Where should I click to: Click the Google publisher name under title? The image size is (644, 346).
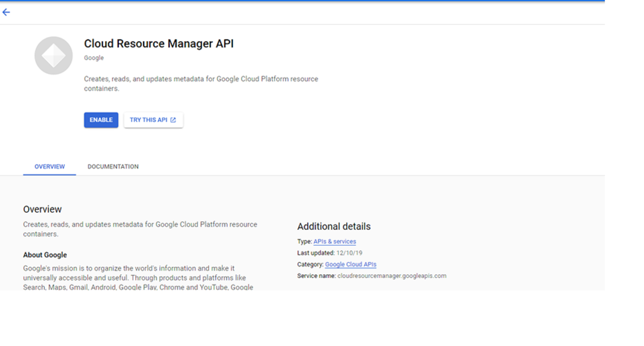pyautogui.click(x=94, y=58)
